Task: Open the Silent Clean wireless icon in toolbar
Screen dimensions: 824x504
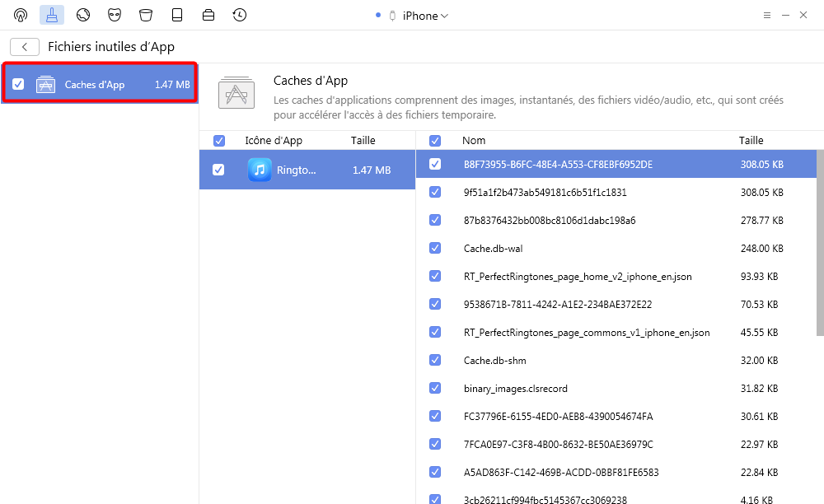Action: point(21,15)
